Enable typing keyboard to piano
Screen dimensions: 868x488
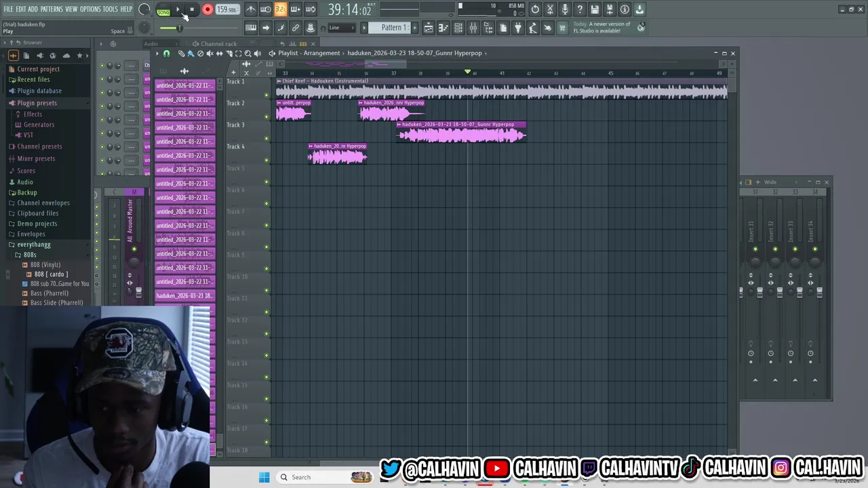coord(251,28)
